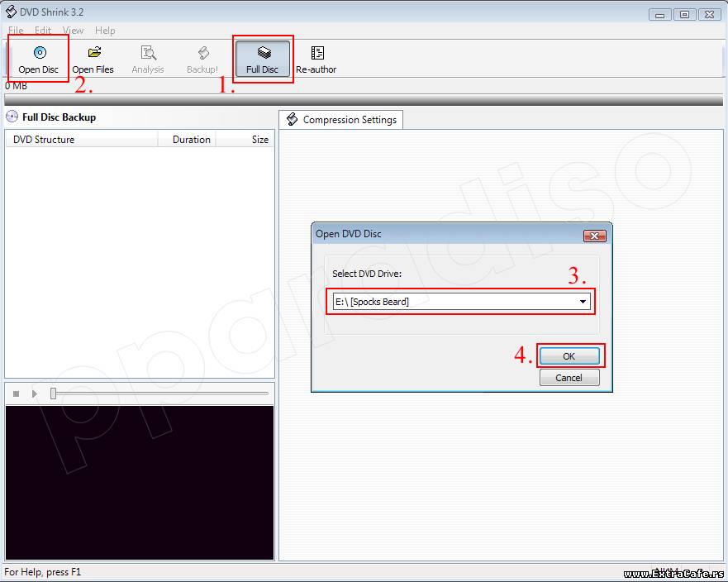Cancel the Open DVD Disc dialog

click(569, 378)
